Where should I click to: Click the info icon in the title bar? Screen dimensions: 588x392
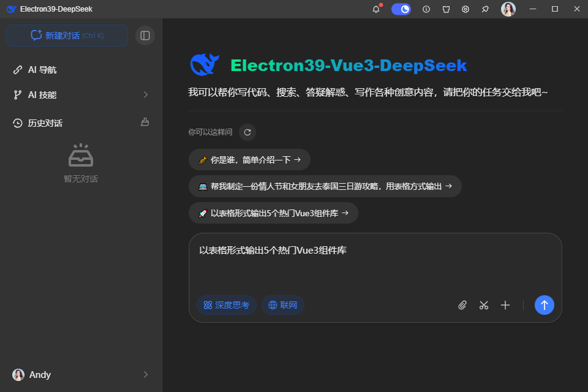(x=426, y=9)
